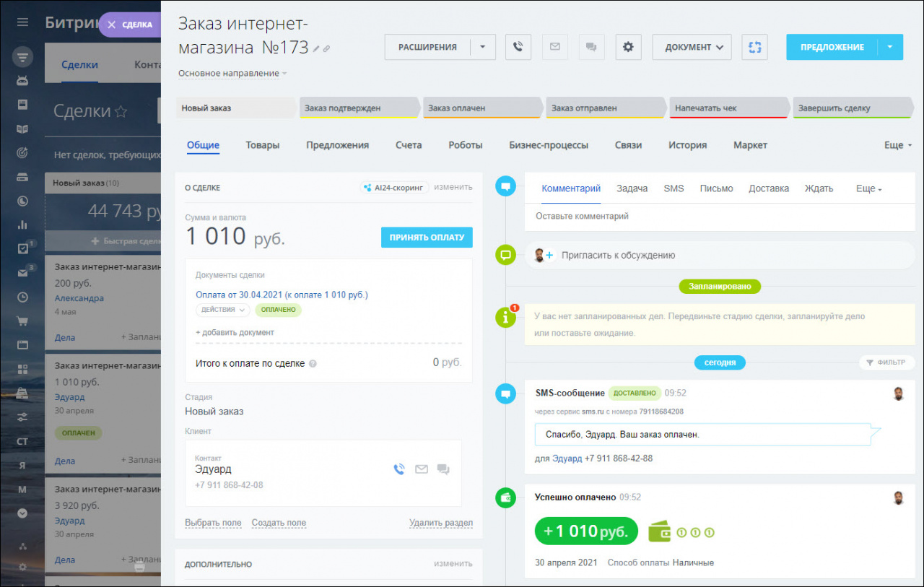Click добавить документ link
Viewport: 924px width, 587px height.
tap(235, 333)
